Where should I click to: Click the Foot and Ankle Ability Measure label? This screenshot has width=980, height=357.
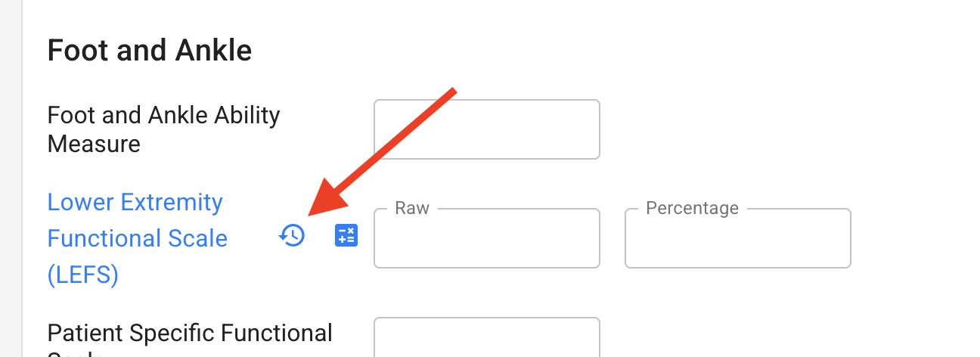(x=163, y=129)
